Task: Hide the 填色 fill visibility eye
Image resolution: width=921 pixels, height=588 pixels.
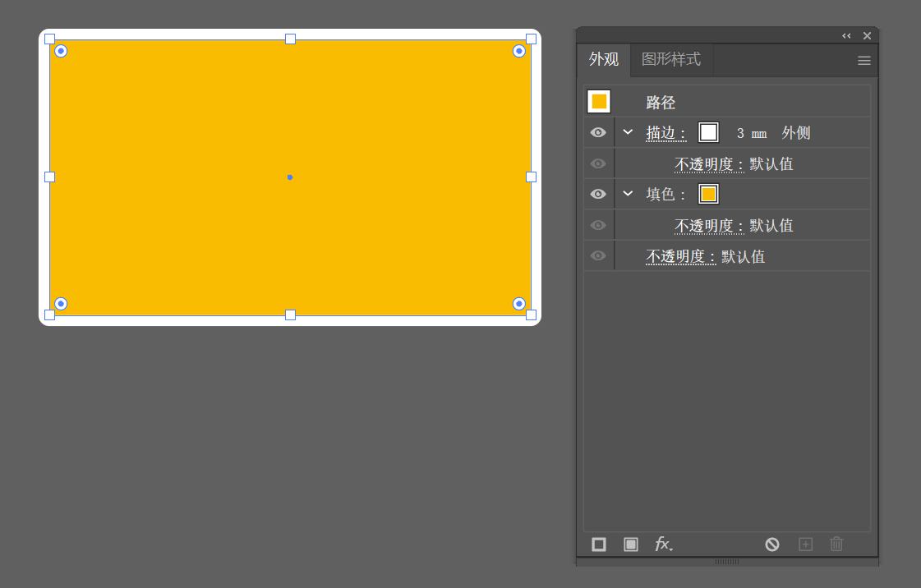Action: click(598, 195)
